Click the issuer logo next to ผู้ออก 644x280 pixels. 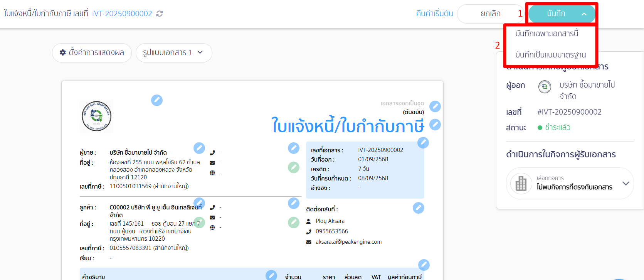point(545,87)
